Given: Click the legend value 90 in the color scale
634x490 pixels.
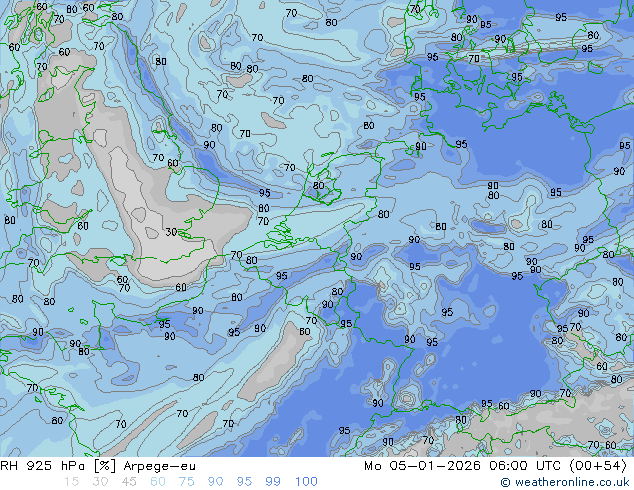Looking at the screenshot, I should pyautogui.click(x=215, y=482).
